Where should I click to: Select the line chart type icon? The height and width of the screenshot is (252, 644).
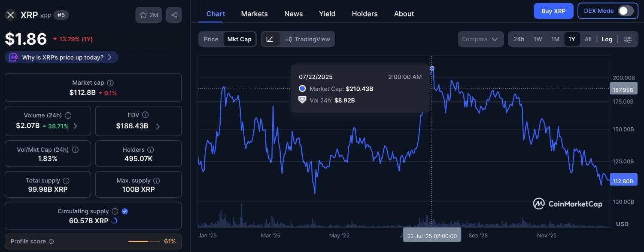[270, 39]
